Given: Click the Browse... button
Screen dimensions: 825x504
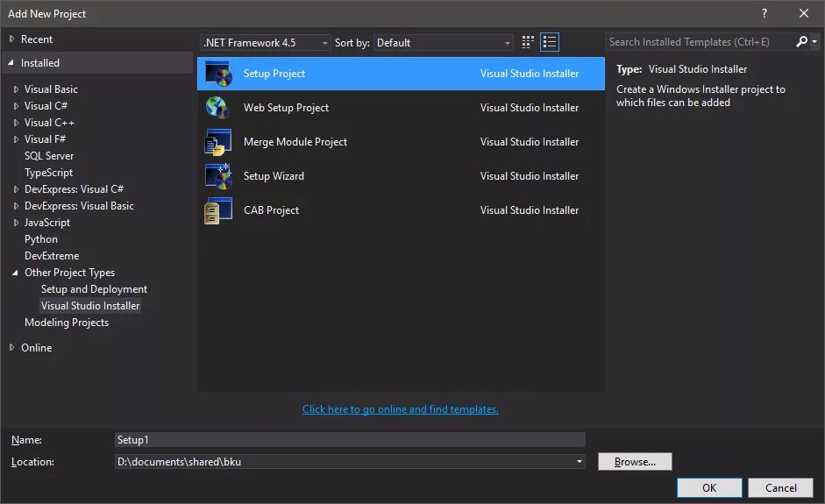Looking at the screenshot, I should pos(635,461).
